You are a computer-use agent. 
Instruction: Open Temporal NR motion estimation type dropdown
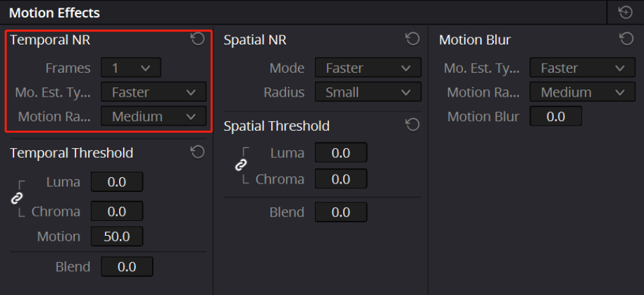point(153,92)
